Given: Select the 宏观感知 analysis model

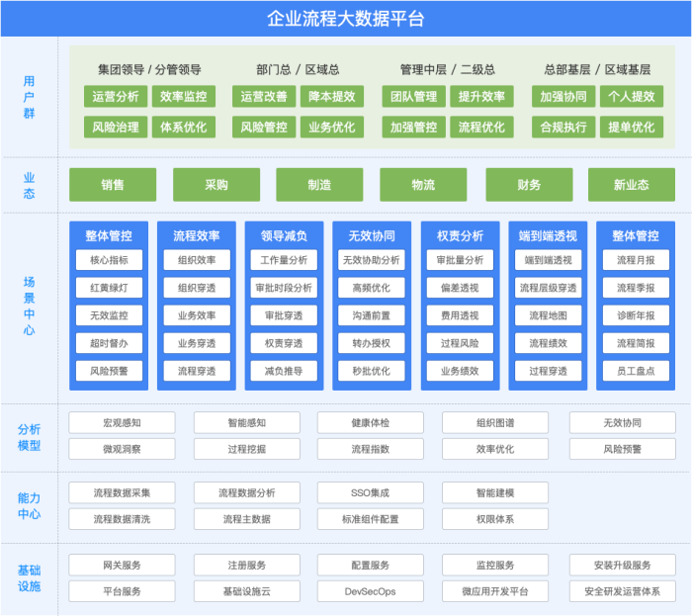Looking at the screenshot, I should click(122, 423).
